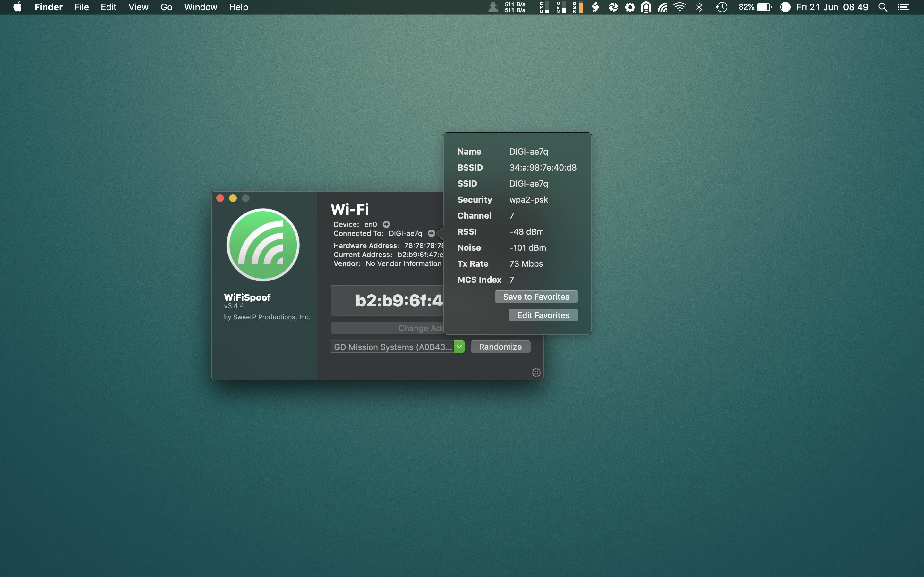Click the moon icon in the menu bar
Viewport: 924px width, 577px height.
(x=785, y=7)
